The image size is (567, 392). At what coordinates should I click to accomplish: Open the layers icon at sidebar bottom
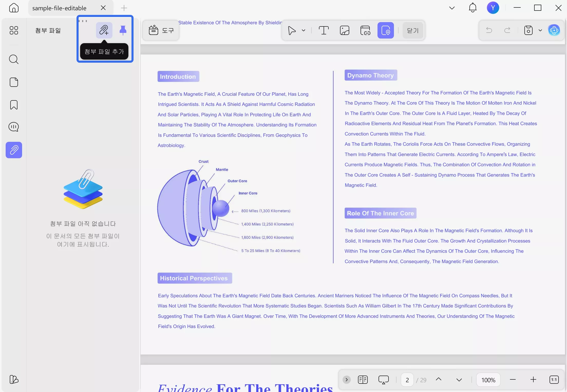(14, 379)
